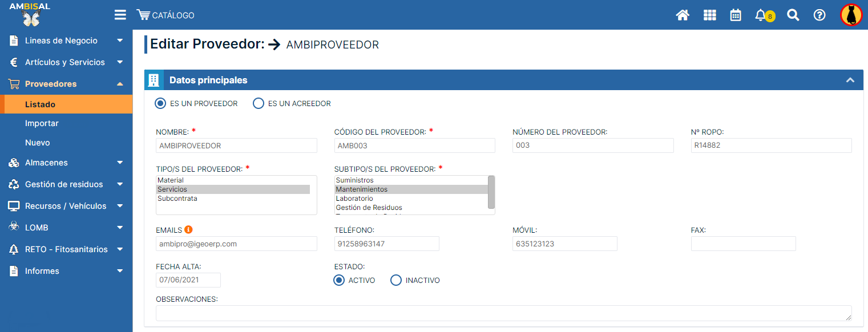Open the calendar icon in header

736,15
